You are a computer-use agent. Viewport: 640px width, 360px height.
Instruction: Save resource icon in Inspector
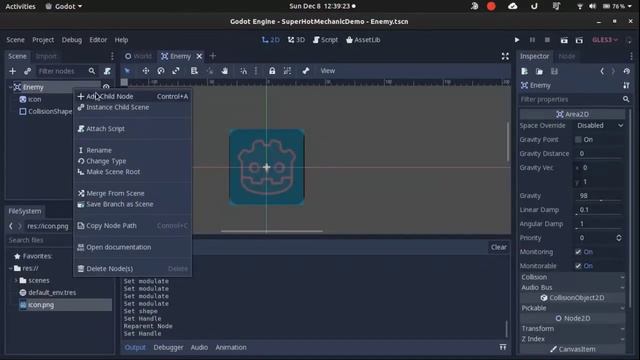point(554,71)
